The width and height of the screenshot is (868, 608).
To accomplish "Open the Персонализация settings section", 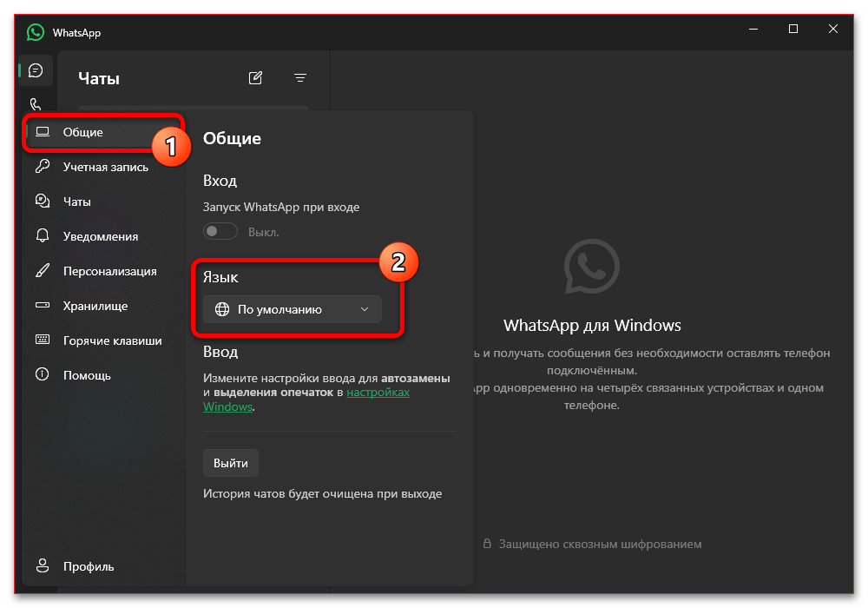I will 103,271.
